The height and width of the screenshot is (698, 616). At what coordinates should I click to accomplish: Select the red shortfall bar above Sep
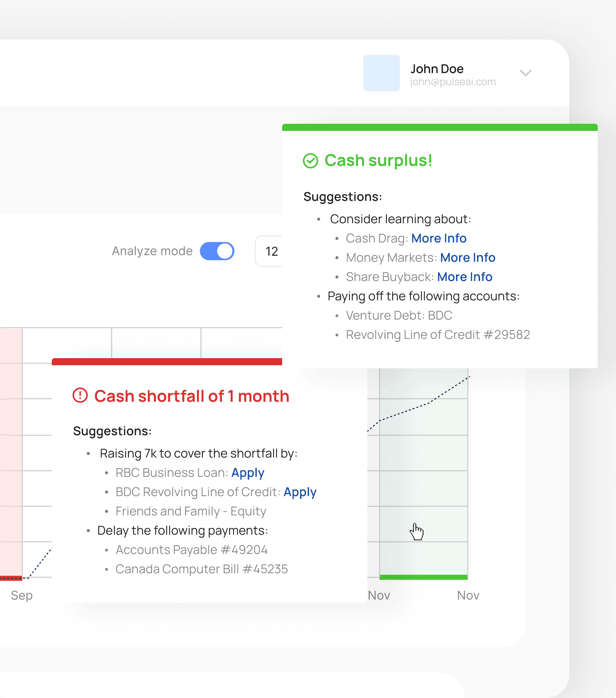(x=11, y=578)
